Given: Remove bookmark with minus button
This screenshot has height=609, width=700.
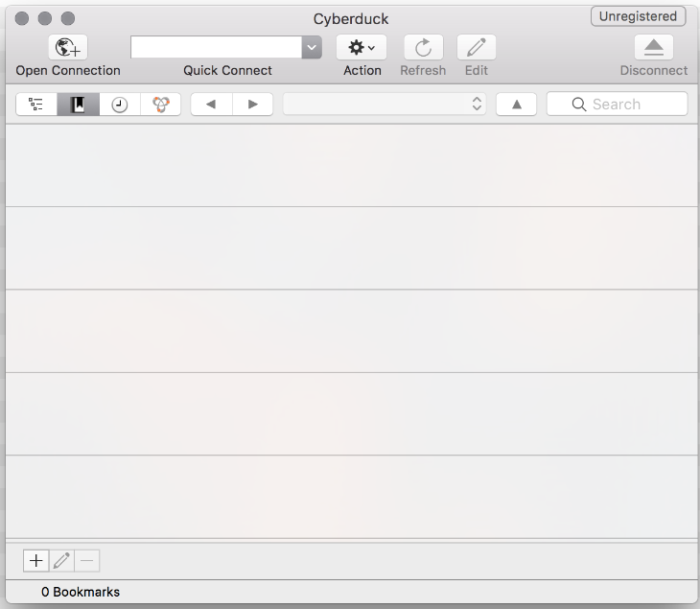Looking at the screenshot, I should tap(87, 561).
